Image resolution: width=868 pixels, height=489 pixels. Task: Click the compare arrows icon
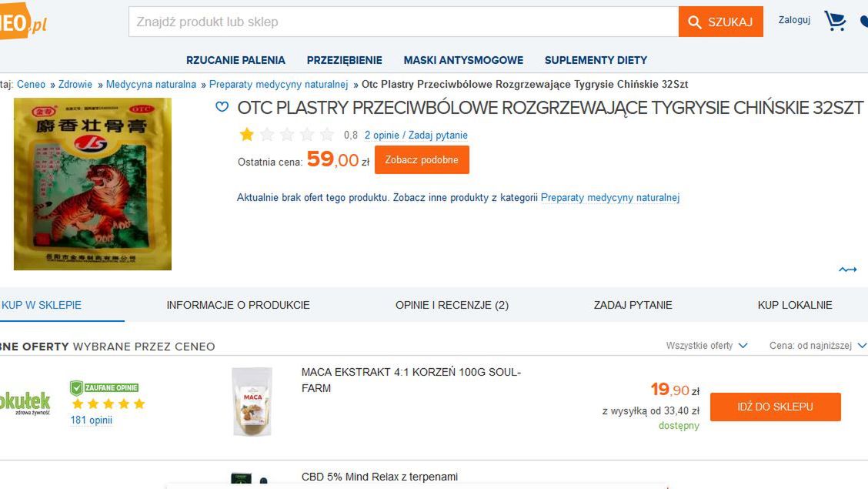(x=847, y=270)
